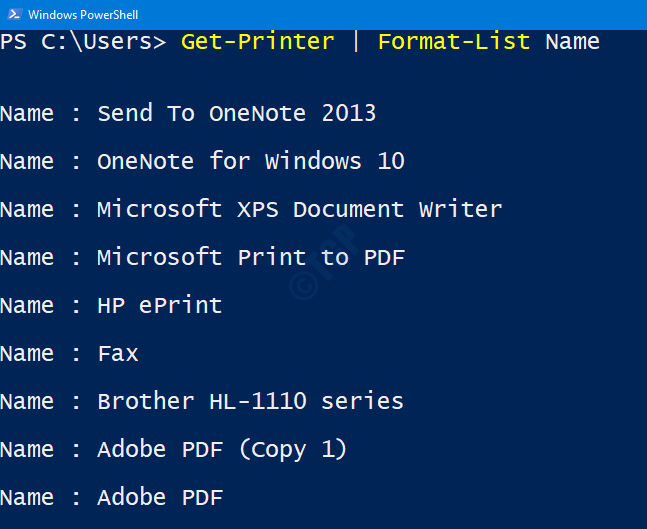Click the Send To OneNote 2013 entry
647x529 pixels.
tap(236, 113)
